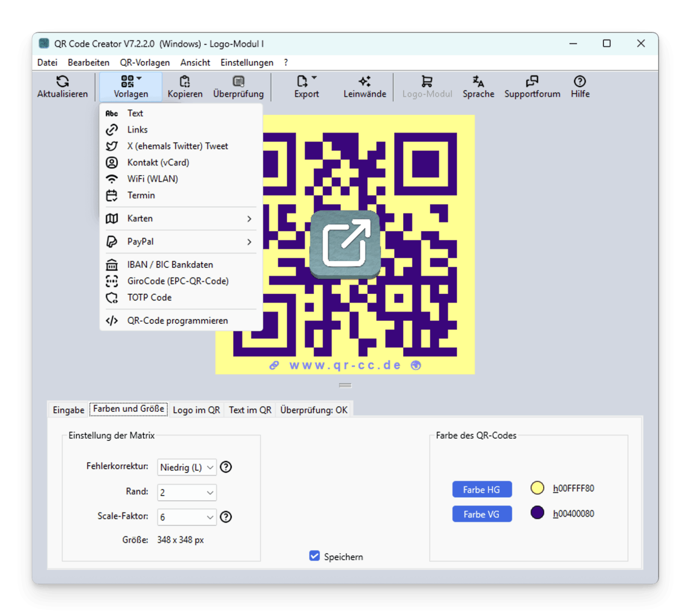
Task: Choose the Text template entry
Action: coord(180,113)
